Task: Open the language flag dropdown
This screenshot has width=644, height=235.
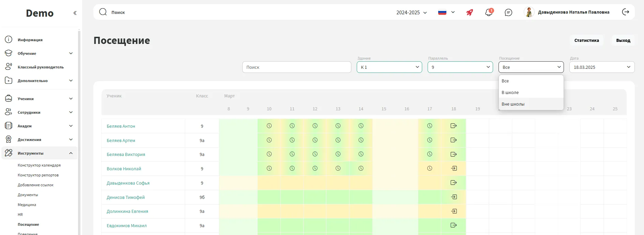Action: point(446,13)
